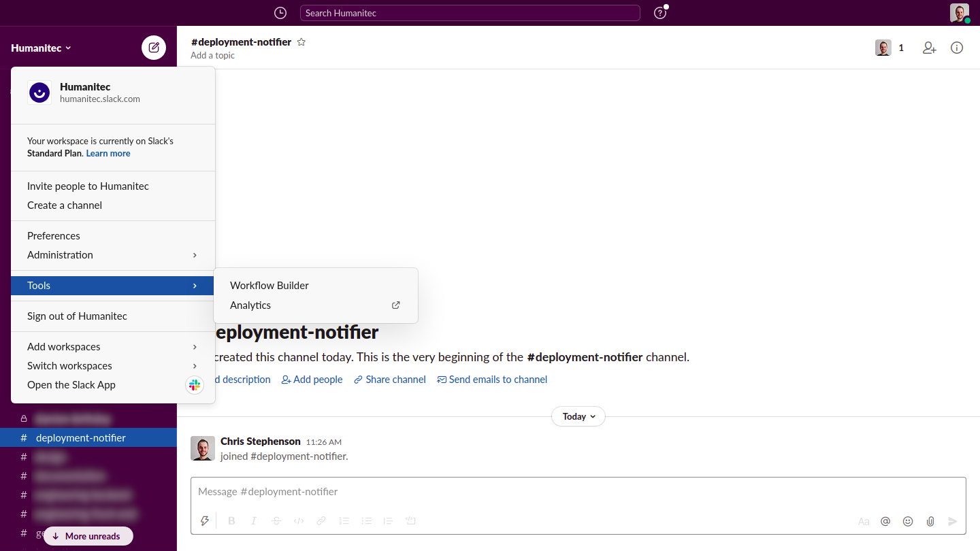The width and height of the screenshot is (980, 551).
Task: Choose Sign out of Humanitec
Action: [x=113, y=316]
